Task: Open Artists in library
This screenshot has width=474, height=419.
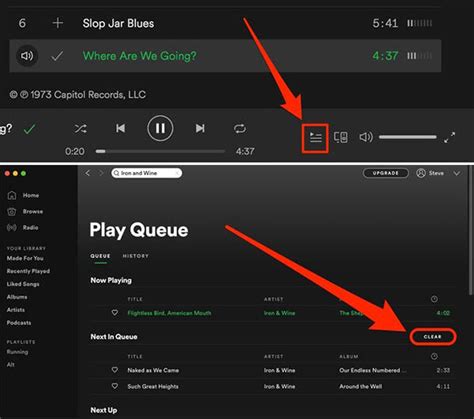Action: point(16,310)
